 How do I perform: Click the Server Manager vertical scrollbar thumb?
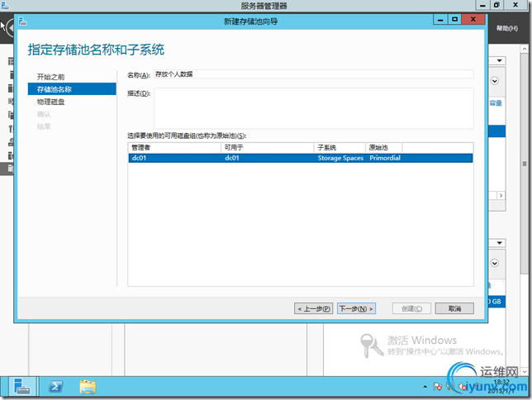point(525,163)
